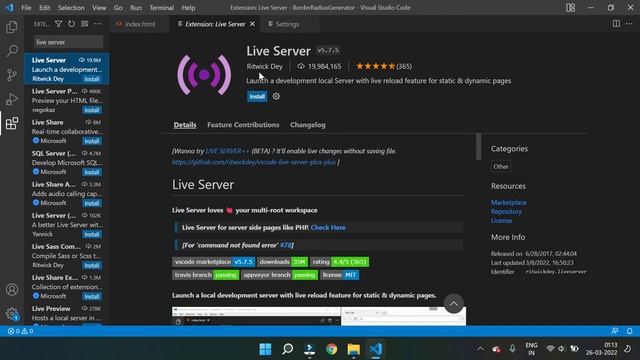
Task: Select Live Share Audio extension entry
Action: coord(67,193)
